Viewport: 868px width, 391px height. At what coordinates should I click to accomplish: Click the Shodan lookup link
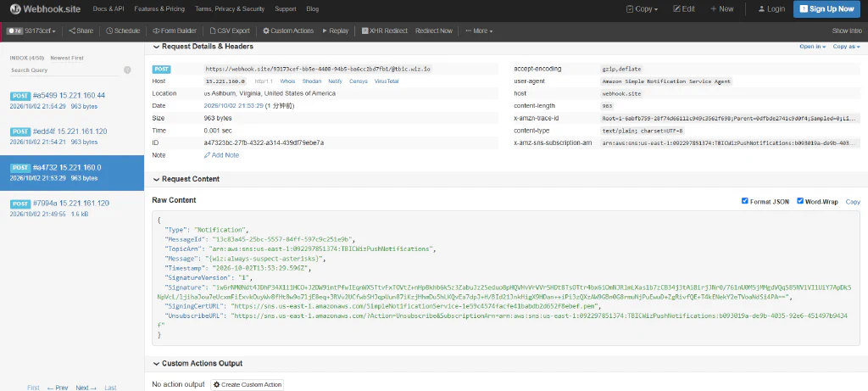click(x=312, y=81)
